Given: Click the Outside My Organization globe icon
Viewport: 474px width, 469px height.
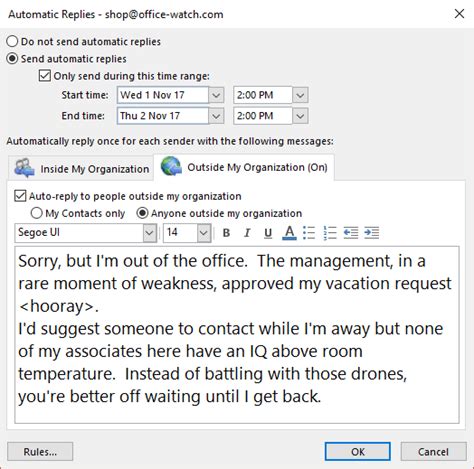Looking at the screenshot, I should pos(171,166).
